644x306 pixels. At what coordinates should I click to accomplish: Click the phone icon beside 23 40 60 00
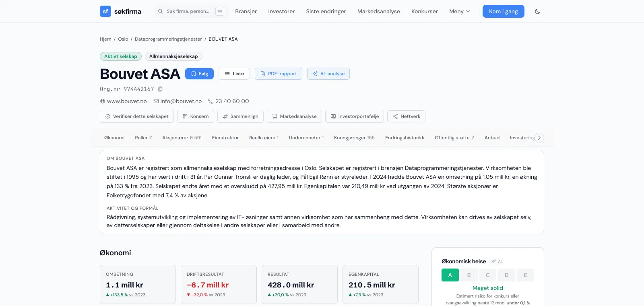click(211, 101)
